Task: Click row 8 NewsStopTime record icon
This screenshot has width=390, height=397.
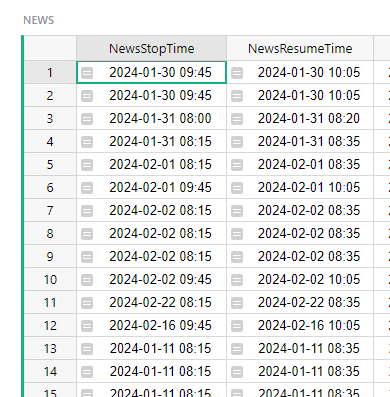Action: (x=87, y=234)
